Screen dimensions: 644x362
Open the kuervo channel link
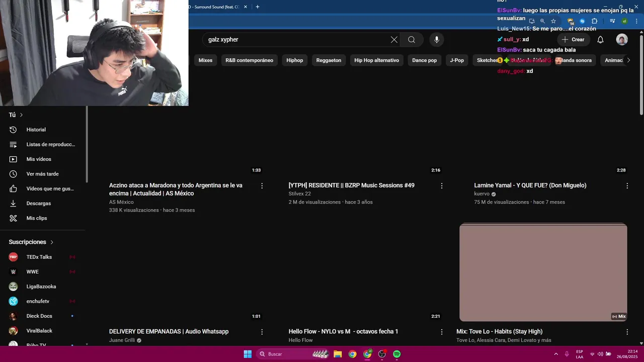(x=481, y=194)
